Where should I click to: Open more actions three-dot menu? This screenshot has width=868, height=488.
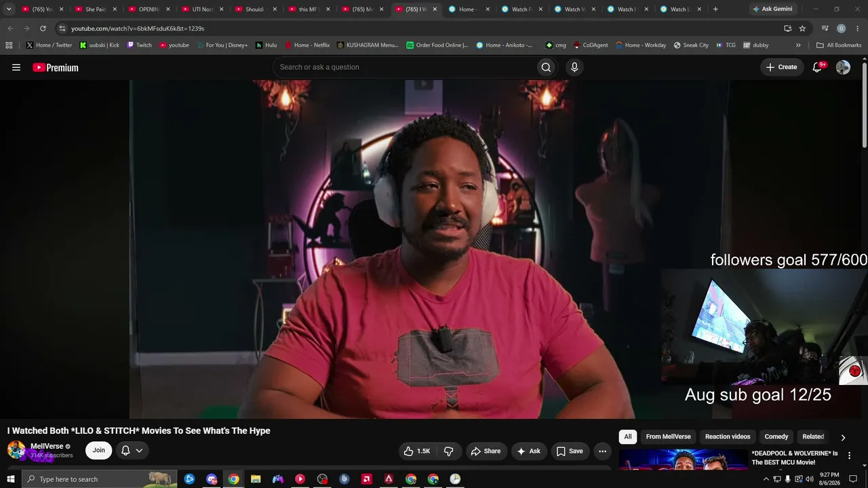click(602, 451)
